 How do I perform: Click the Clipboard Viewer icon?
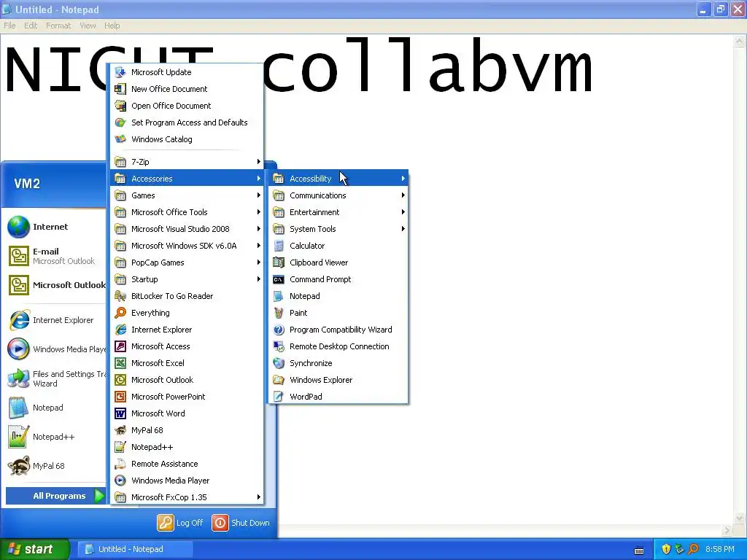pos(279,262)
